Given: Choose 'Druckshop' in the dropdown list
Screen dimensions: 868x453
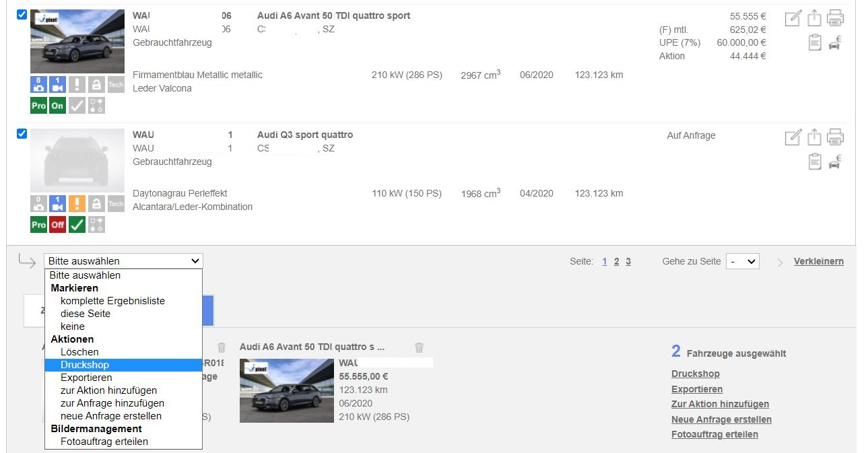Looking at the screenshot, I should click(123, 365).
